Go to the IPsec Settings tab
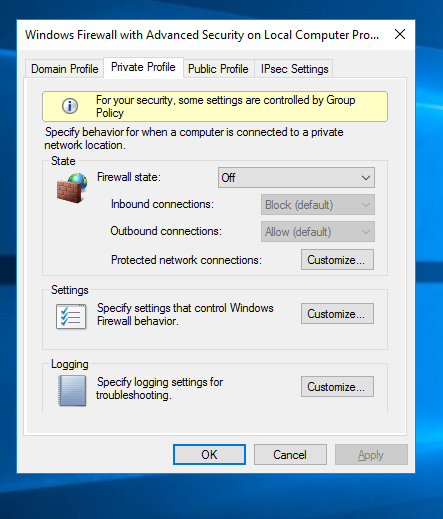 (x=294, y=69)
